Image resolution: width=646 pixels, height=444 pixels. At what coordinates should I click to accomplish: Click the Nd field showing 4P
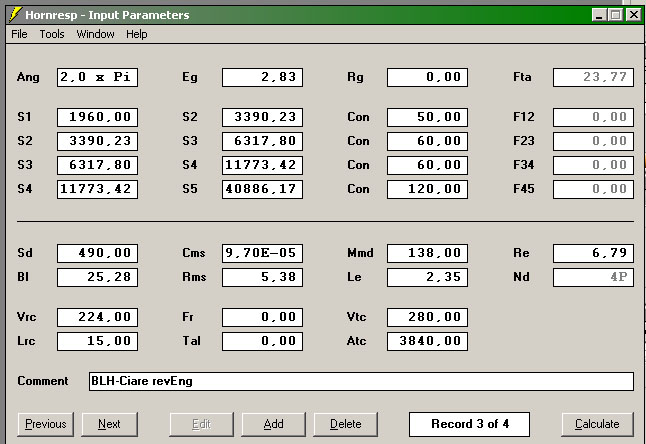coord(593,277)
